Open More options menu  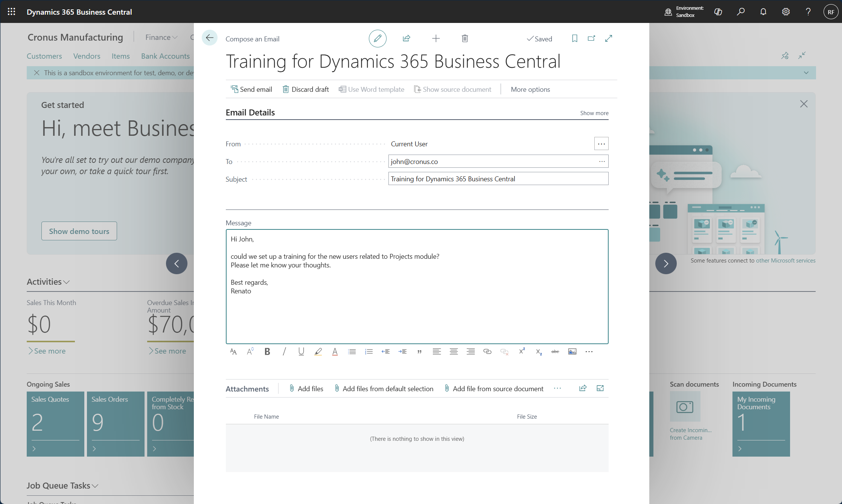click(530, 89)
